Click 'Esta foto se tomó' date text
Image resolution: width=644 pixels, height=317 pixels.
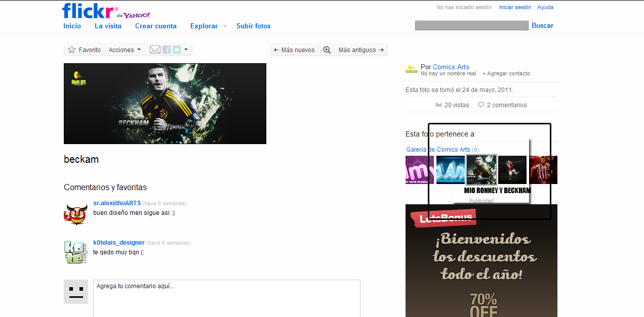[x=459, y=90]
